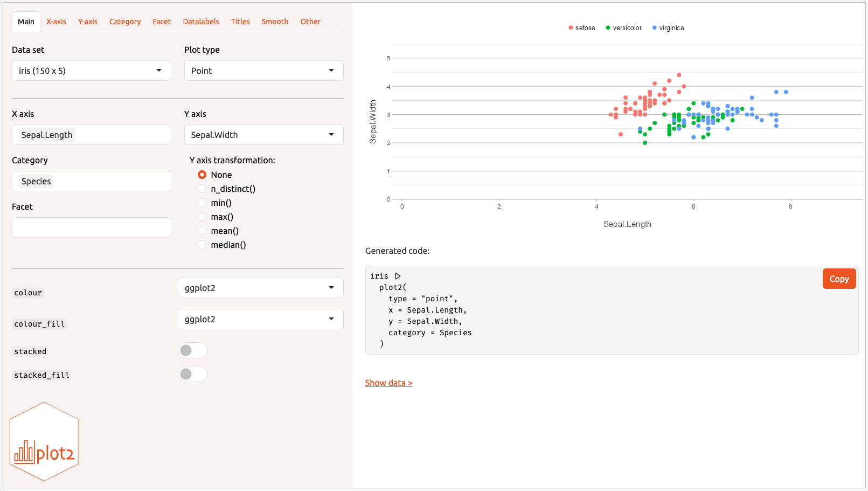Screen dimensions: 868x491
Task: Enable the stacked_fill switch
Action: point(193,374)
